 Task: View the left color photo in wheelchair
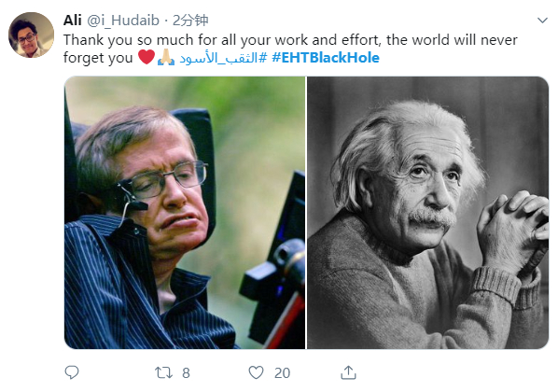[185, 213]
